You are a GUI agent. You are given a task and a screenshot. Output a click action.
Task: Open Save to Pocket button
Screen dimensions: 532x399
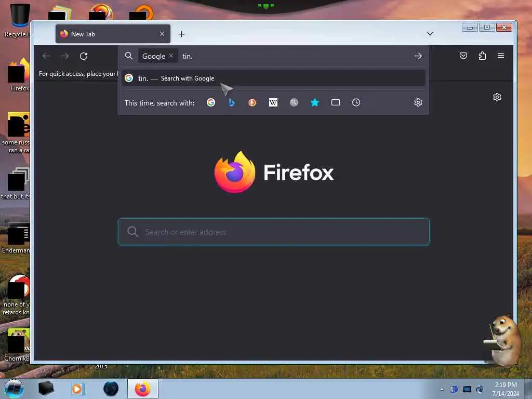tap(463, 56)
